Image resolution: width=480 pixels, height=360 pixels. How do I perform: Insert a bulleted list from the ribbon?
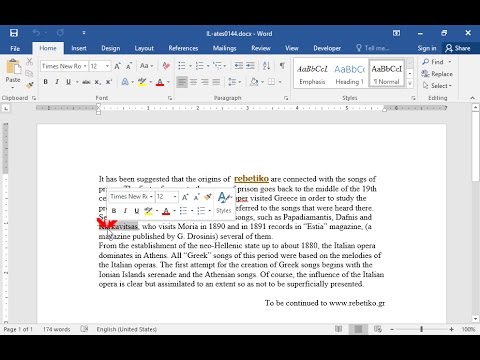(x=182, y=66)
